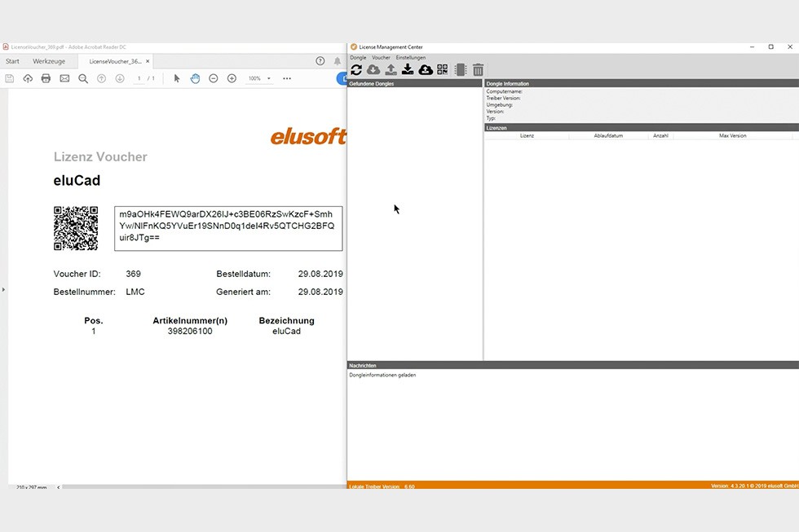Click the next page down-arrow icon
The image size is (799, 532).
pyautogui.click(x=120, y=78)
